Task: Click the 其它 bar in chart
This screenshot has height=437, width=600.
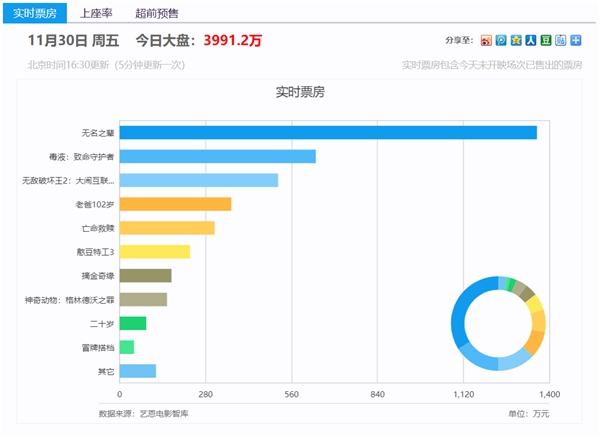Action: [137, 371]
